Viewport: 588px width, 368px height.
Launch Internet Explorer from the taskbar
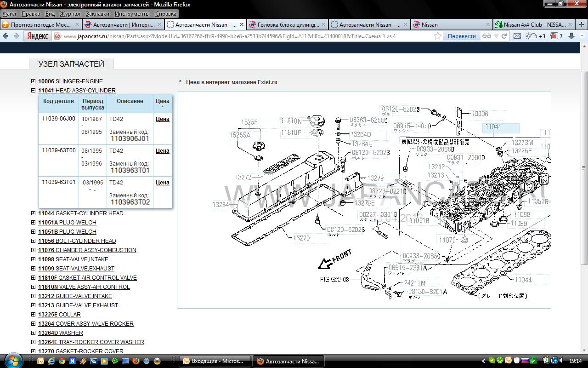pos(51,361)
